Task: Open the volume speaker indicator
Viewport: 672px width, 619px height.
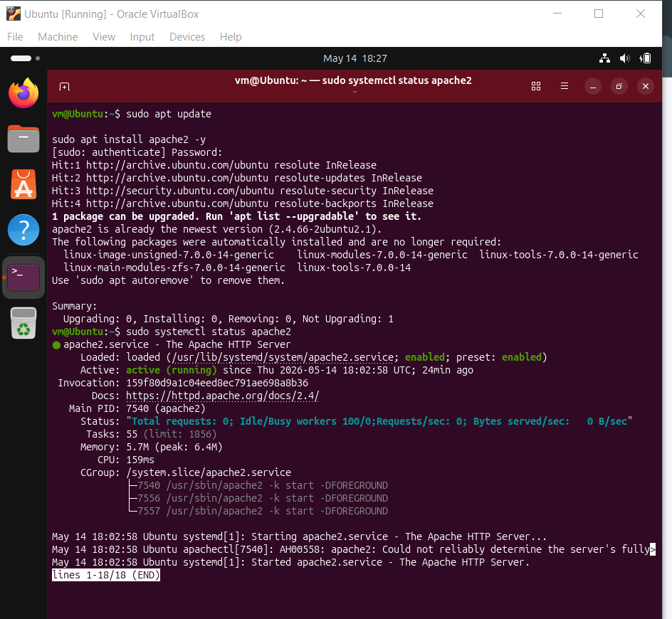Action: [x=625, y=58]
